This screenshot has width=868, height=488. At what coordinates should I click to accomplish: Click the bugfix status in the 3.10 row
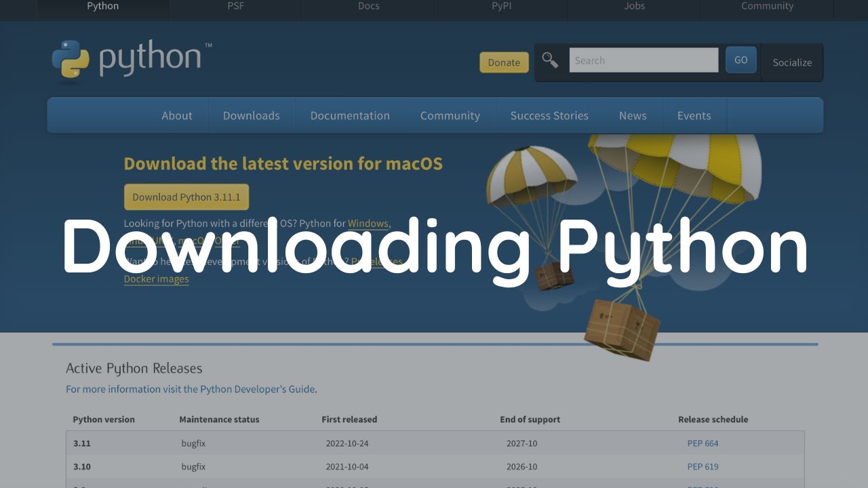click(193, 466)
